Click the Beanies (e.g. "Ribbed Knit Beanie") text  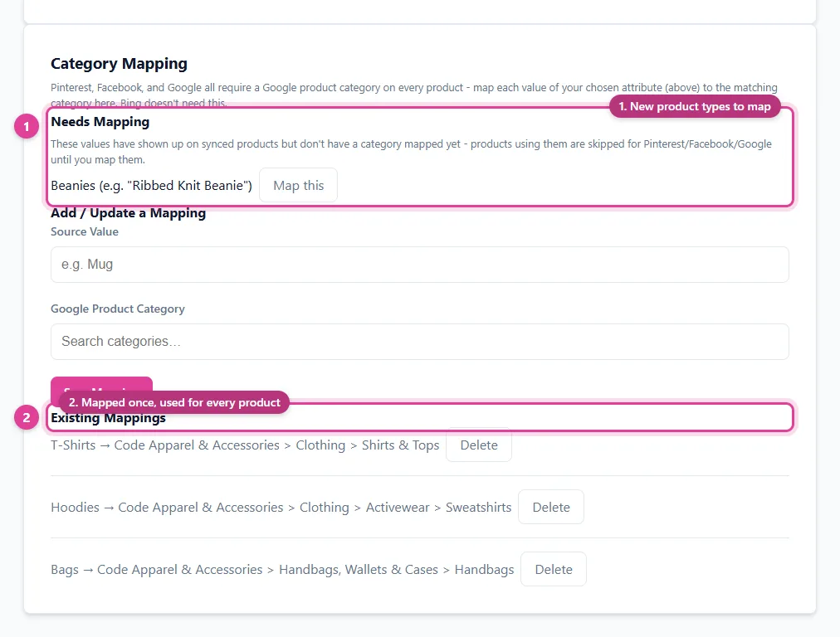coord(152,186)
